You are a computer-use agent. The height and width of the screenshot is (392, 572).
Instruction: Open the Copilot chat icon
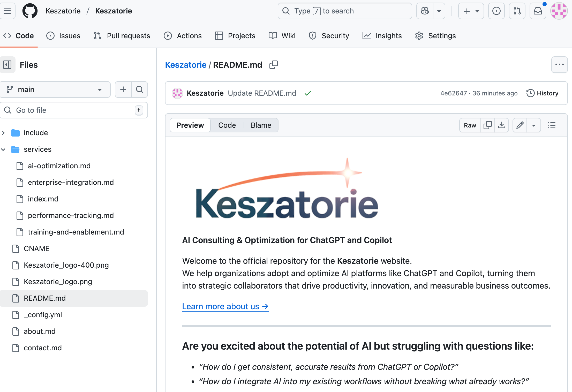(x=425, y=11)
